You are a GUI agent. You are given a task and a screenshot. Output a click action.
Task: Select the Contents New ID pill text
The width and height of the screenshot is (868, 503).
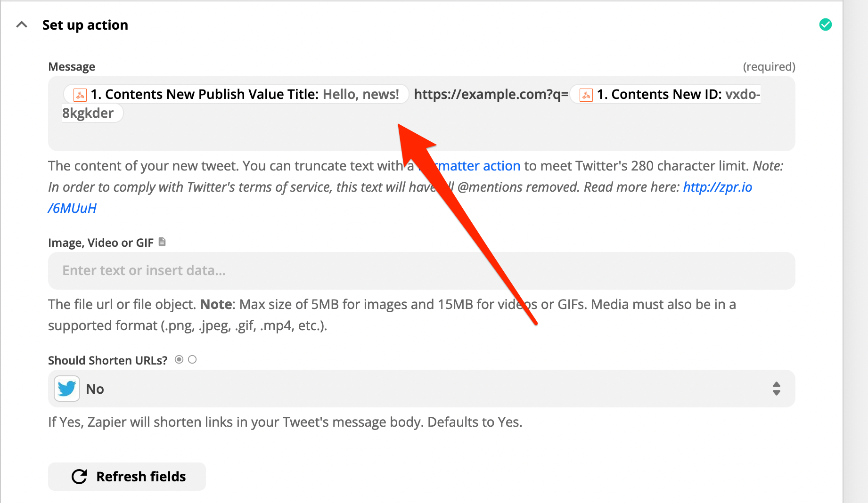678,95
